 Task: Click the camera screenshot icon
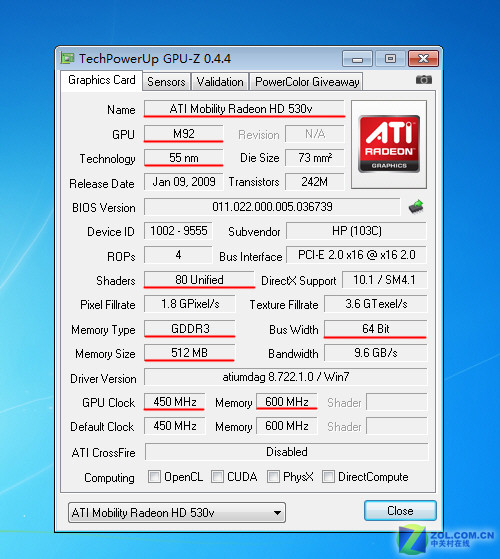(x=424, y=80)
